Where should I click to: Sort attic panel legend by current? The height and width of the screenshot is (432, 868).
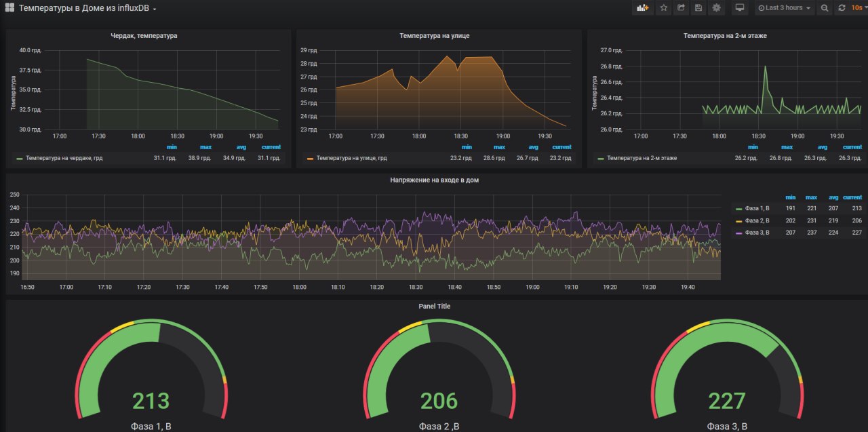(271, 147)
